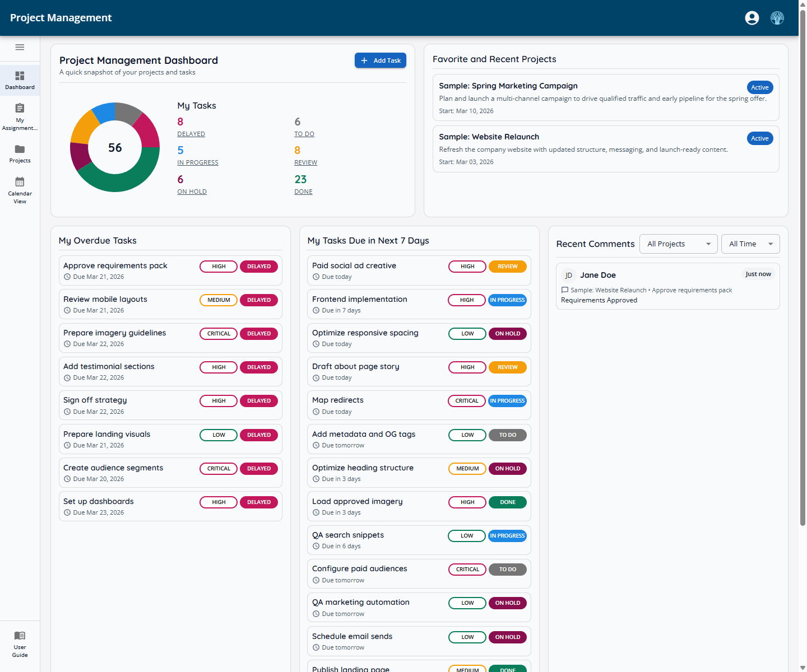Open Sample: Website Relaunch project card
Image resolution: width=807 pixels, height=672 pixels.
click(x=606, y=148)
